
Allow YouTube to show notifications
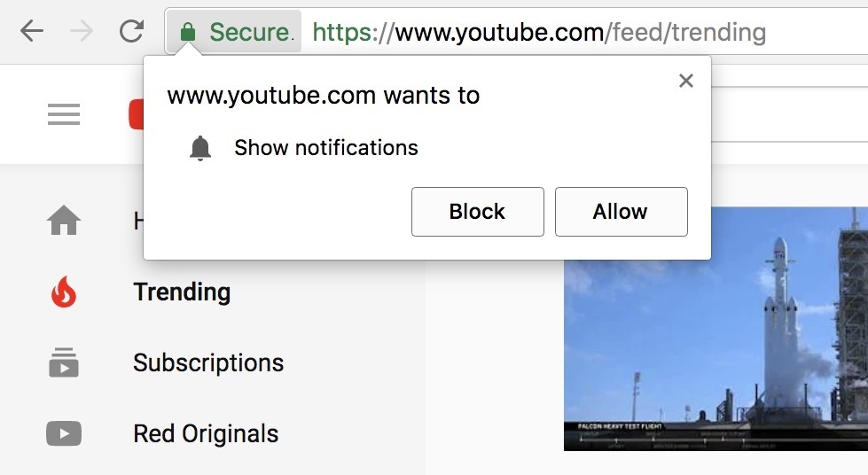click(x=621, y=212)
